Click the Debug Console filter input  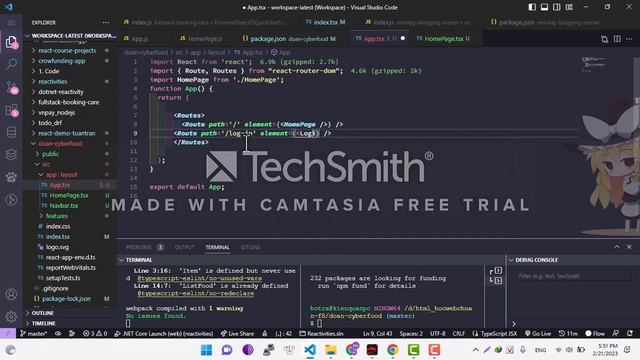[573, 276]
